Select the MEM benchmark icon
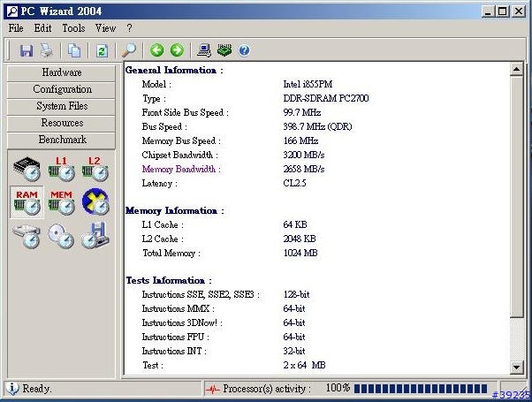The image size is (532, 402). (61, 202)
